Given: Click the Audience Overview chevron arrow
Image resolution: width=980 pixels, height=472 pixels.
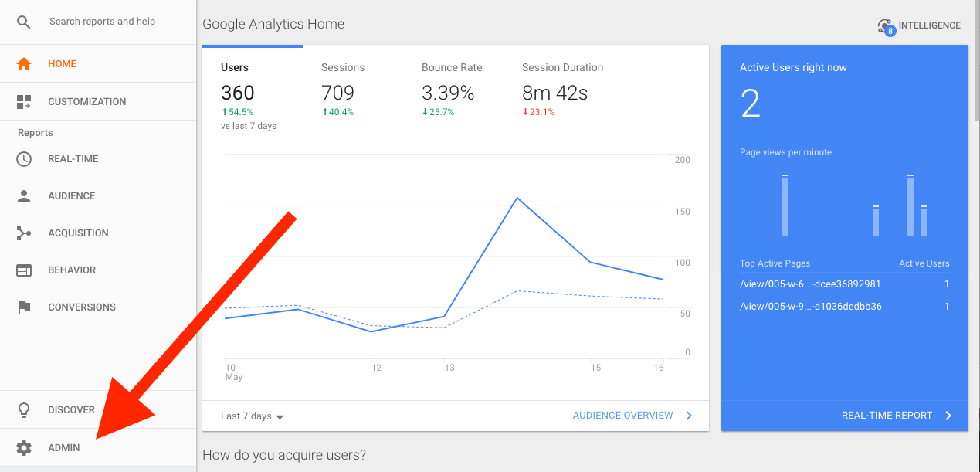Looking at the screenshot, I should [690, 416].
